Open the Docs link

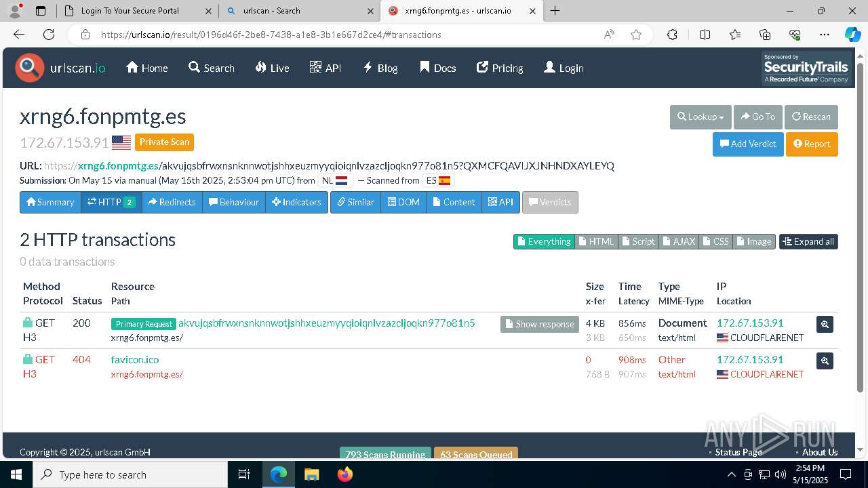point(438,68)
